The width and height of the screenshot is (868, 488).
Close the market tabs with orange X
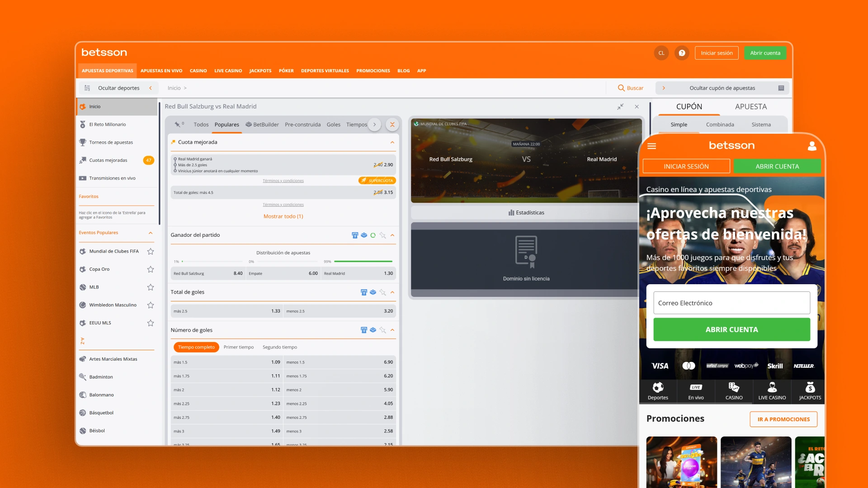click(392, 125)
